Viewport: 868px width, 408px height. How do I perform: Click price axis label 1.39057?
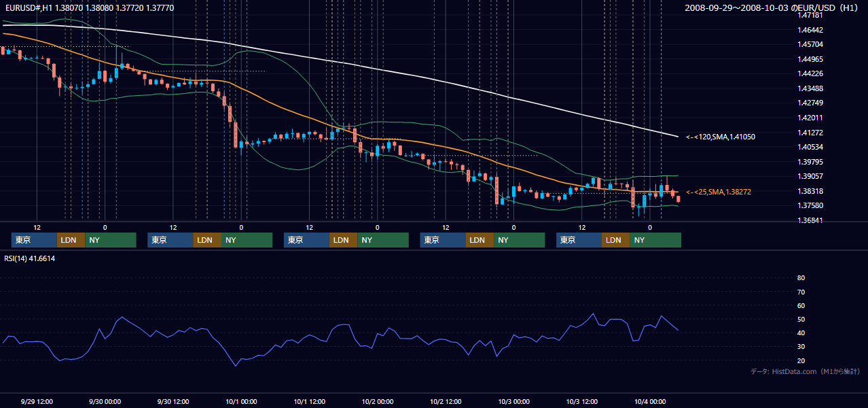pos(810,176)
